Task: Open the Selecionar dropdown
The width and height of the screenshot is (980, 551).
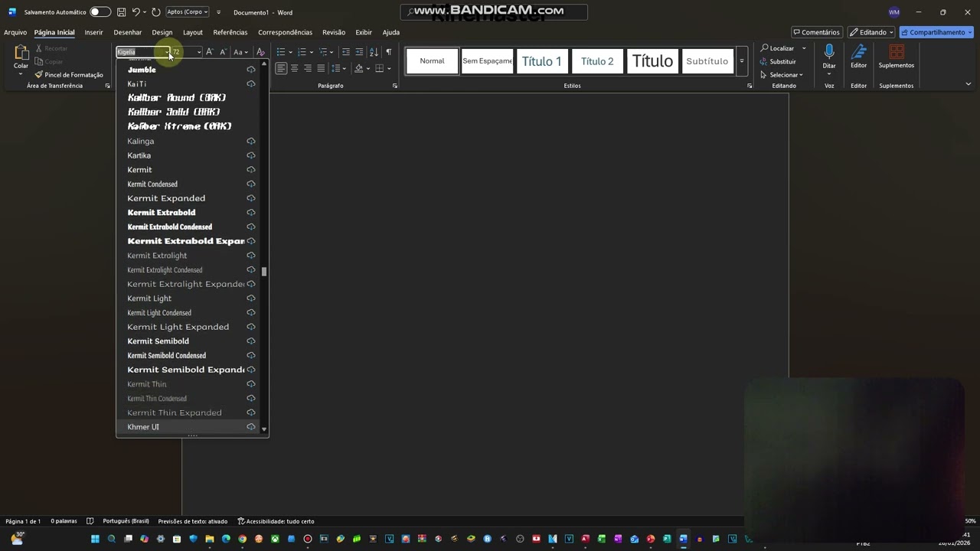Action: click(782, 75)
